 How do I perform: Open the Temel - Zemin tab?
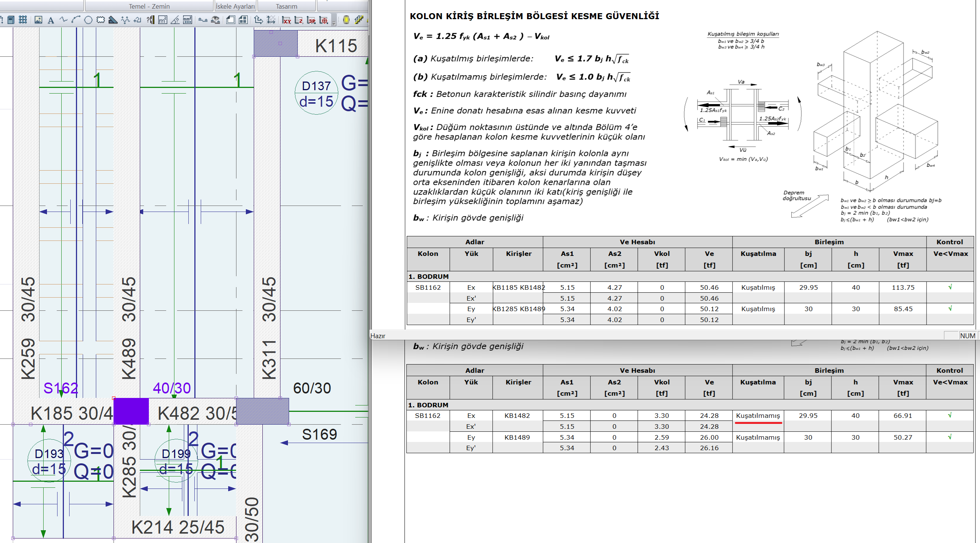point(149,6)
